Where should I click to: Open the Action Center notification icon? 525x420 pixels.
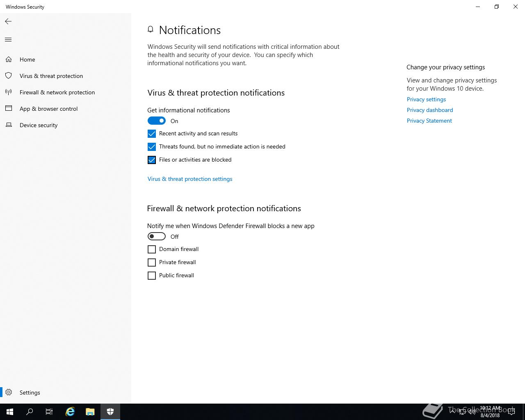point(511,412)
